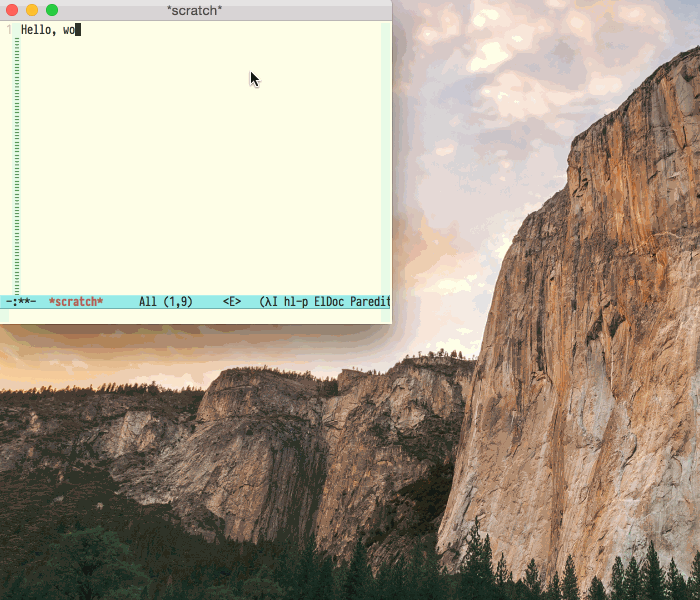
Task: Click the block text cursor after "wo"
Action: 77,30
